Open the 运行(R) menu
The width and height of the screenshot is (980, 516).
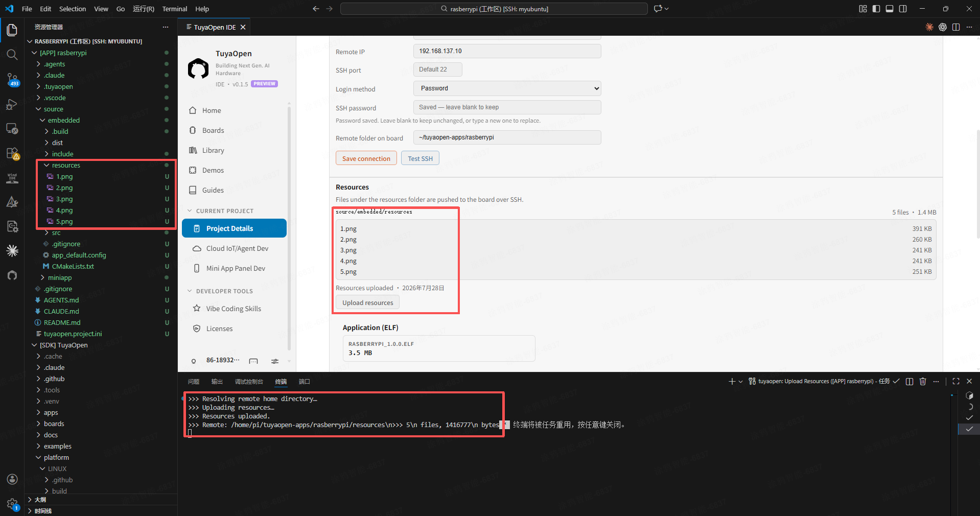[x=144, y=9]
